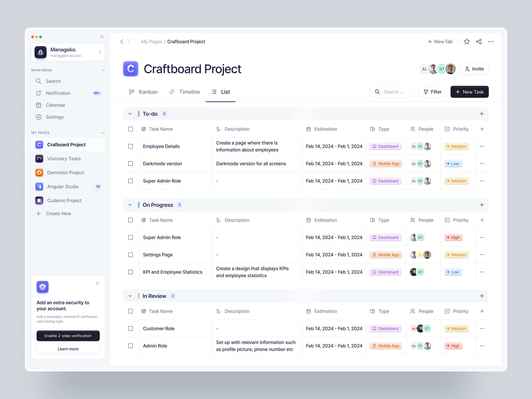Open Notifications from the main menu

[x=58, y=93]
